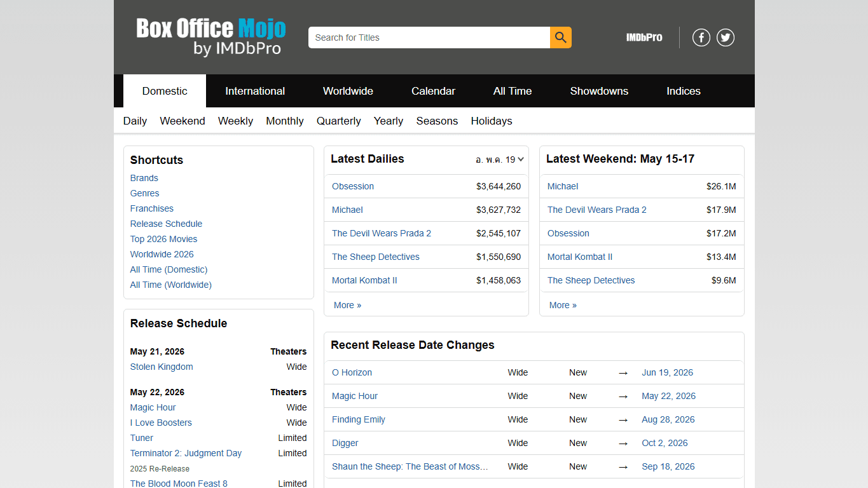Open the Release Schedule shortcut link
Screen dimensions: 868x488
pos(166,224)
